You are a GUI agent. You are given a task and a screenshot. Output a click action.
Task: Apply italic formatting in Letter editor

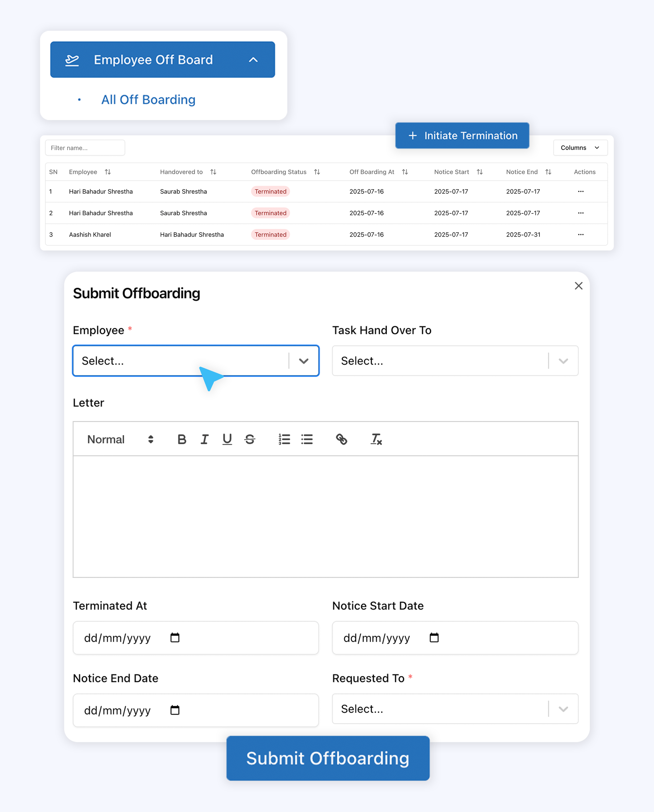(204, 439)
